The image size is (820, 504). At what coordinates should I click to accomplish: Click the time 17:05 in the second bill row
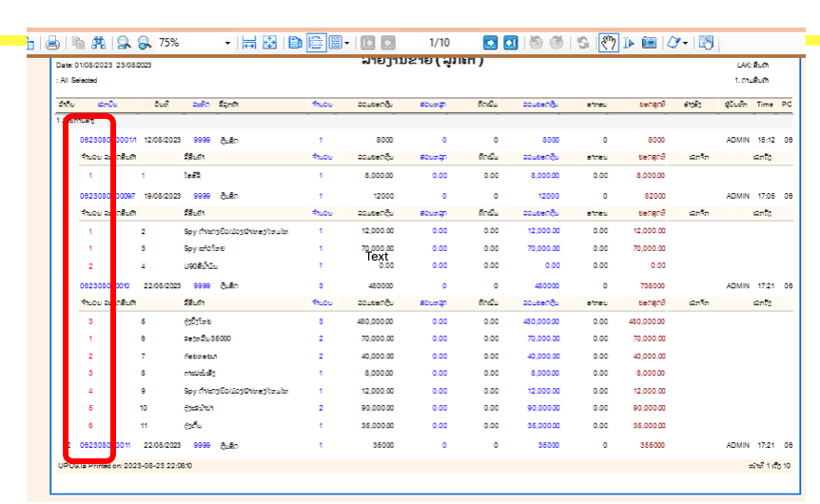(x=766, y=196)
